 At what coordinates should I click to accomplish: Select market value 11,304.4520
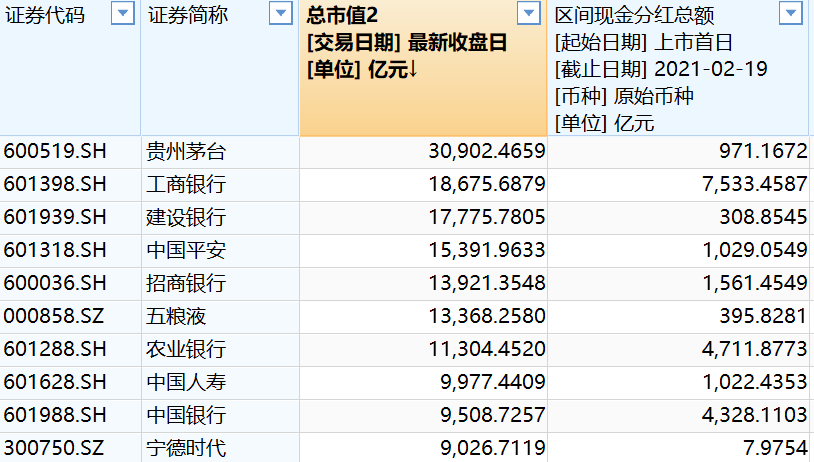click(x=424, y=349)
